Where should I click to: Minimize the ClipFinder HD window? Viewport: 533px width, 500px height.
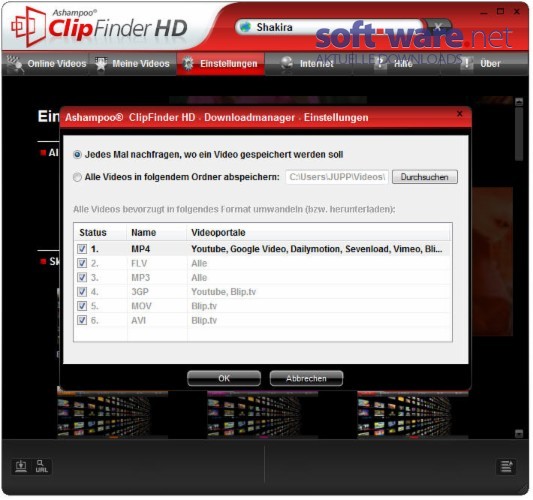[x=484, y=12]
